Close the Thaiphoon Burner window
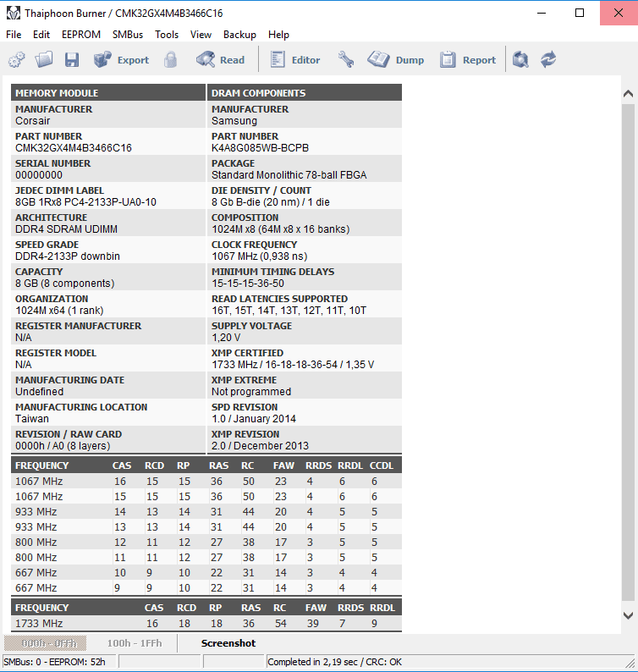This screenshot has width=638, height=672. click(619, 13)
